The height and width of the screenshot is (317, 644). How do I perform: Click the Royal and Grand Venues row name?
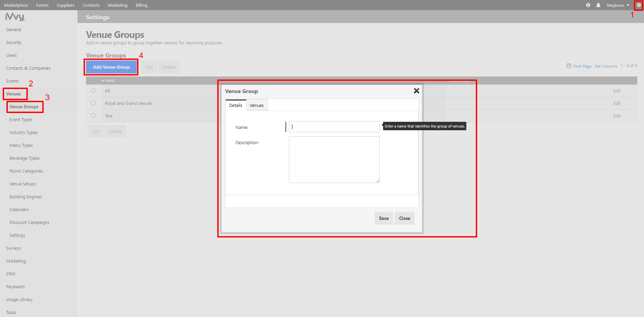[129, 103]
